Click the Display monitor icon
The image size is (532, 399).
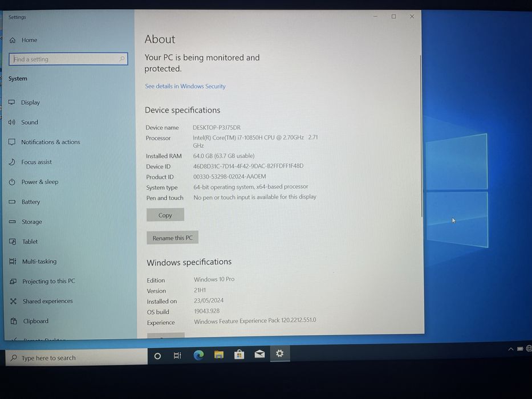click(12, 102)
